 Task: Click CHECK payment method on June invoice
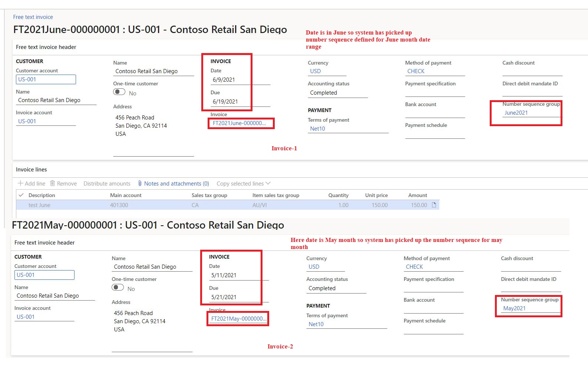point(416,71)
